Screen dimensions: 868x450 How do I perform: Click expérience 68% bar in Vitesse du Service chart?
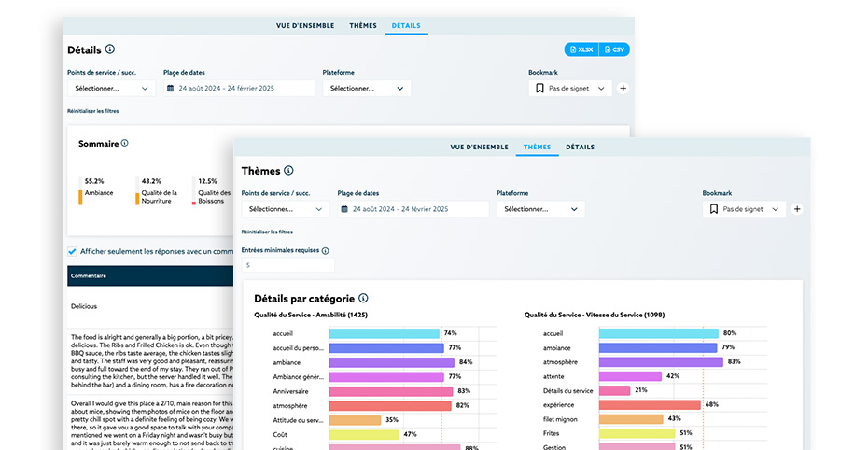tap(650, 404)
